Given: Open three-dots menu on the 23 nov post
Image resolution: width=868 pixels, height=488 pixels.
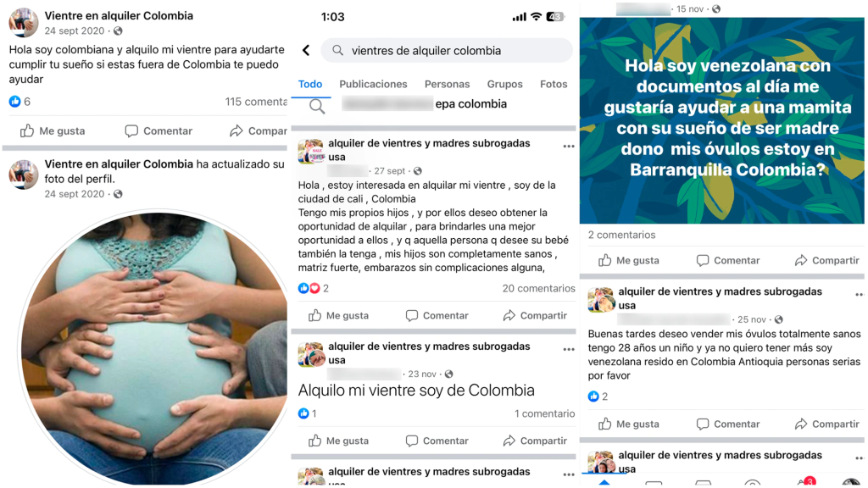Looking at the screenshot, I should coord(569,350).
